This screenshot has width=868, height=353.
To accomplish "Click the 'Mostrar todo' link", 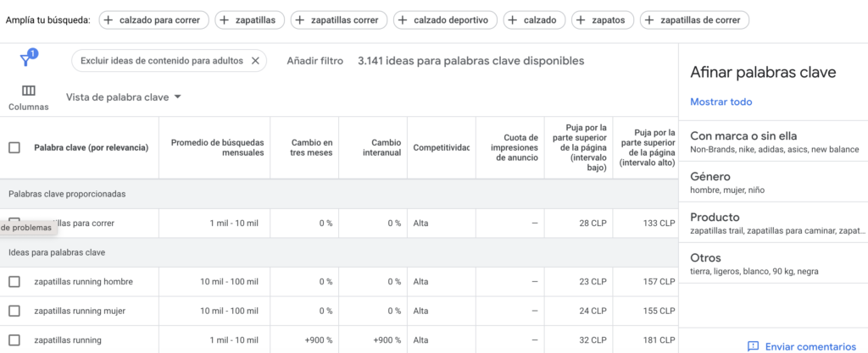I will point(721,102).
